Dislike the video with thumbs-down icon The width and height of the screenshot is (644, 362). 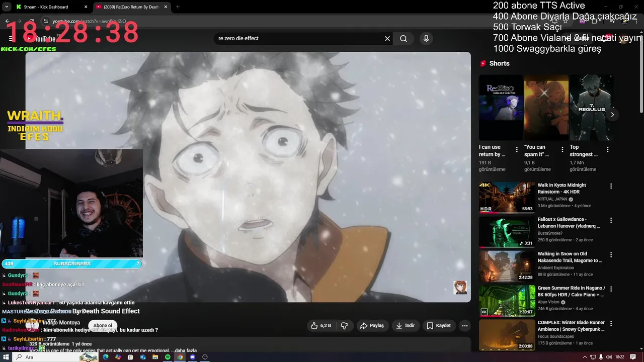tap(344, 326)
